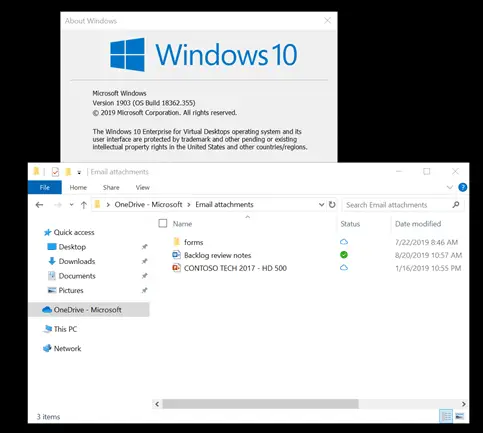Close the About Windows dialog
Image resolution: width=483 pixels, height=433 pixels.
pos(328,21)
